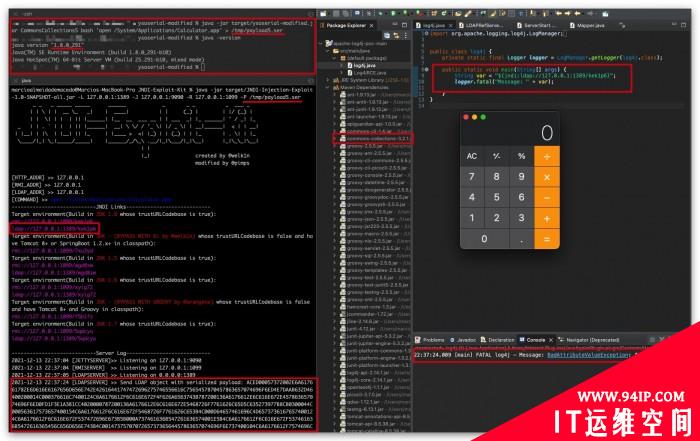This screenshot has height=441, width=700.
Task: Click the decimal point key in Calculator
Action: click(521, 239)
